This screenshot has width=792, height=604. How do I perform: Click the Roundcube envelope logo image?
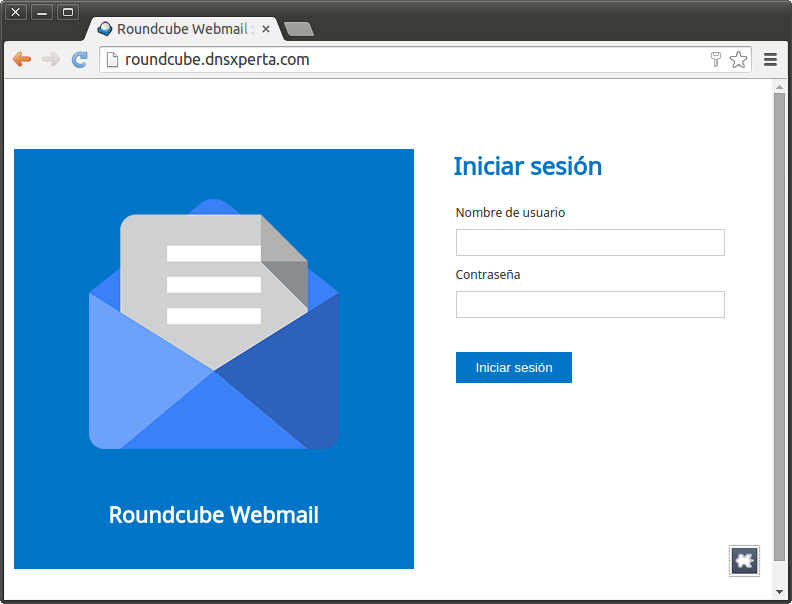(x=214, y=324)
